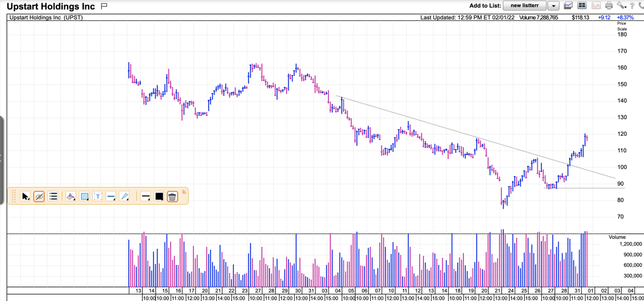
Task: Click the 'Upstart Holdings Inc (UPST)' label
Action: tap(46, 18)
